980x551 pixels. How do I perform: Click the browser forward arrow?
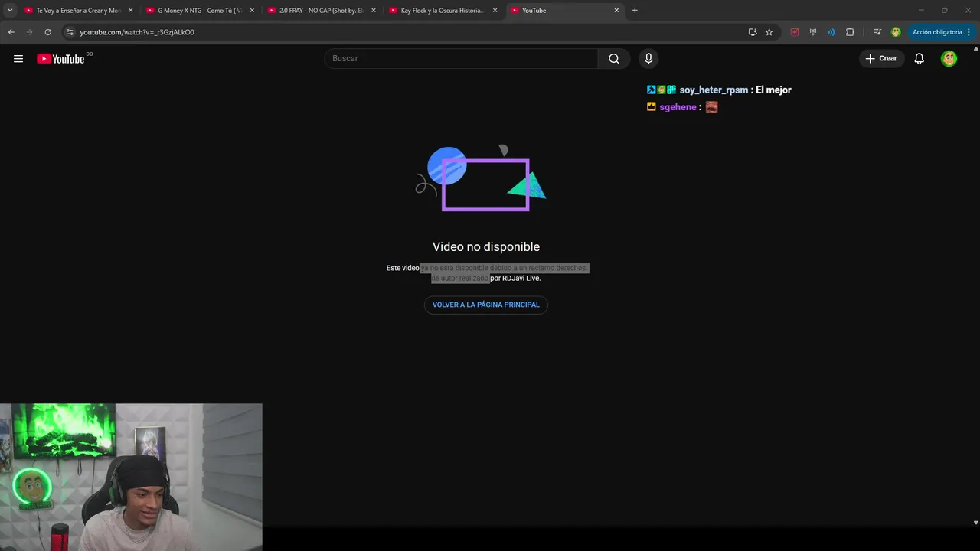coord(29,32)
